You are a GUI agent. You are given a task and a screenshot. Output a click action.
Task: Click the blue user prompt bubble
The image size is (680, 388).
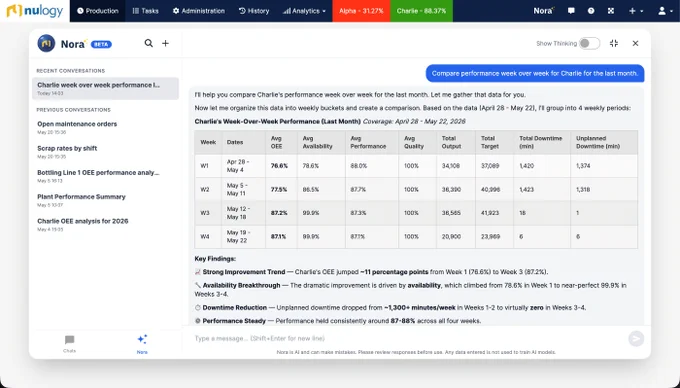tap(535, 73)
